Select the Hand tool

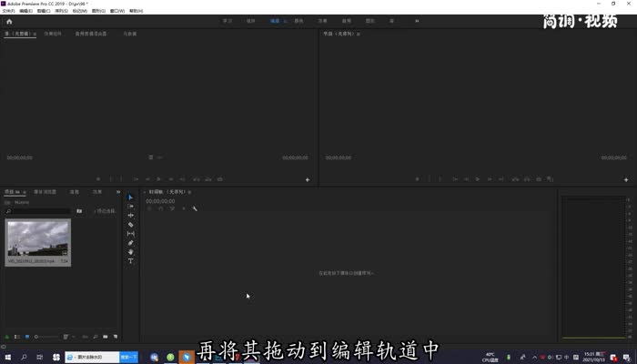pos(130,252)
